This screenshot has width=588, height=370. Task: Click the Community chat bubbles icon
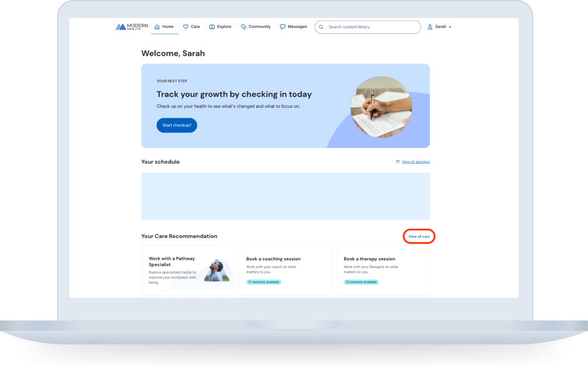pyautogui.click(x=243, y=27)
